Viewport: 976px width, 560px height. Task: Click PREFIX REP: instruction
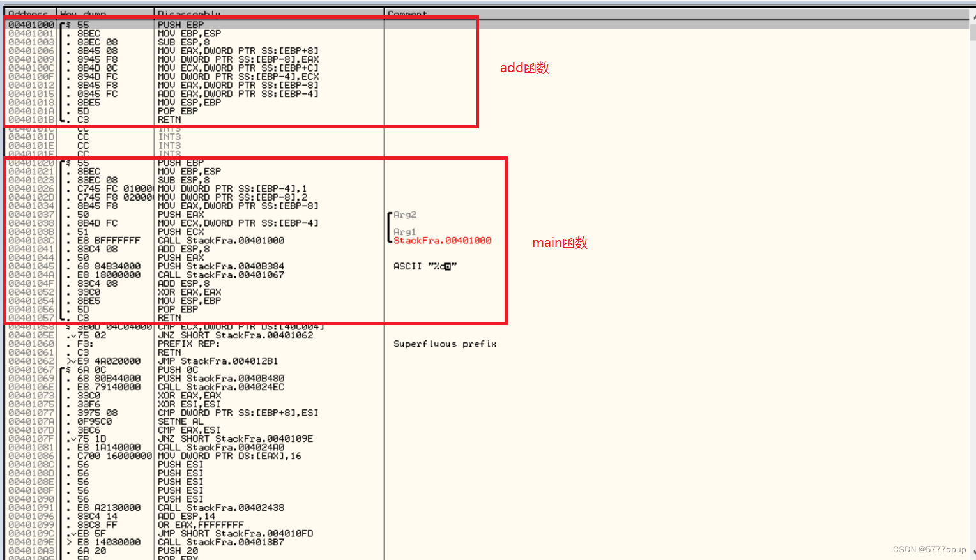coord(189,344)
